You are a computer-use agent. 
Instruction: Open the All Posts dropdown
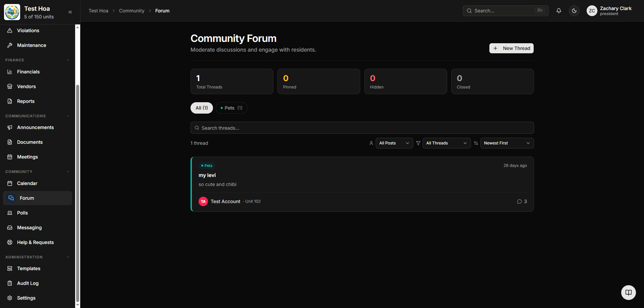[394, 143]
